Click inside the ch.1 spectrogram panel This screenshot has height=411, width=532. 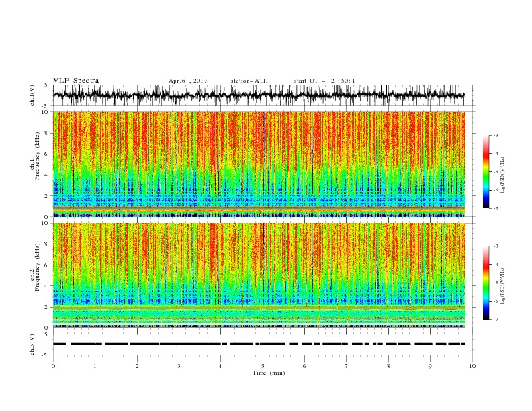tap(259, 164)
